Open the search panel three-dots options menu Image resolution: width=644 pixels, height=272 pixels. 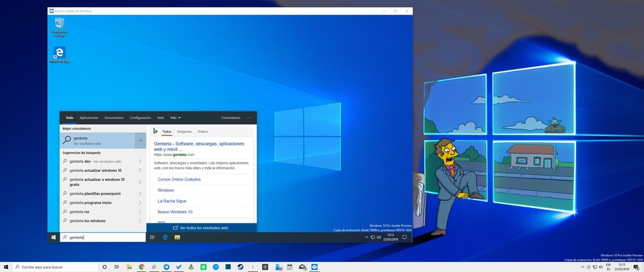pyautogui.click(x=248, y=118)
